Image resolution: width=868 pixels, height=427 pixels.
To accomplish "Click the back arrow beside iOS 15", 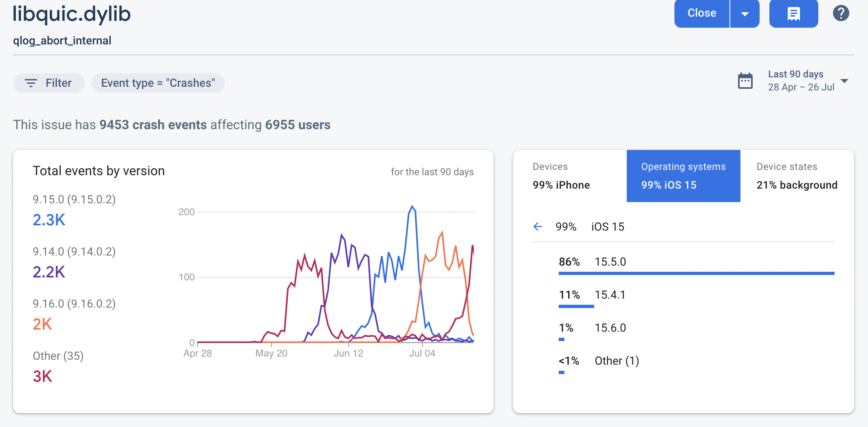I will [x=538, y=227].
